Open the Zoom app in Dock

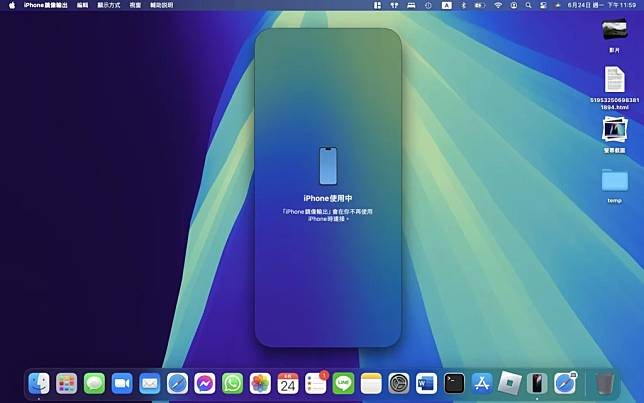[122, 383]
